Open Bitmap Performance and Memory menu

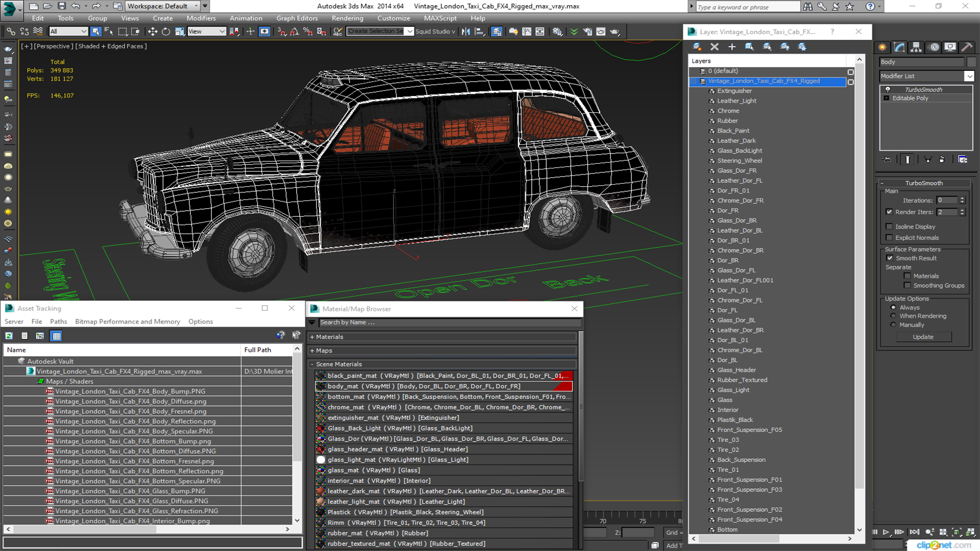(128, 321)
